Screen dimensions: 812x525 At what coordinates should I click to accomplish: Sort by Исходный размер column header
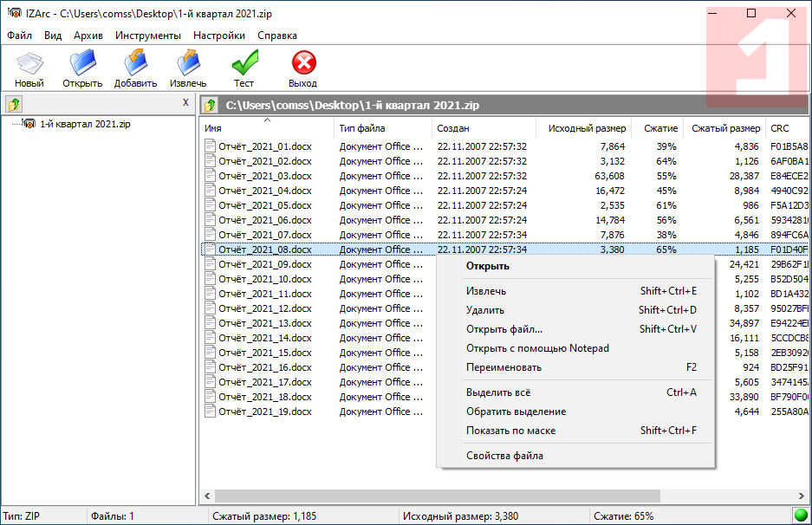point(583,128)
